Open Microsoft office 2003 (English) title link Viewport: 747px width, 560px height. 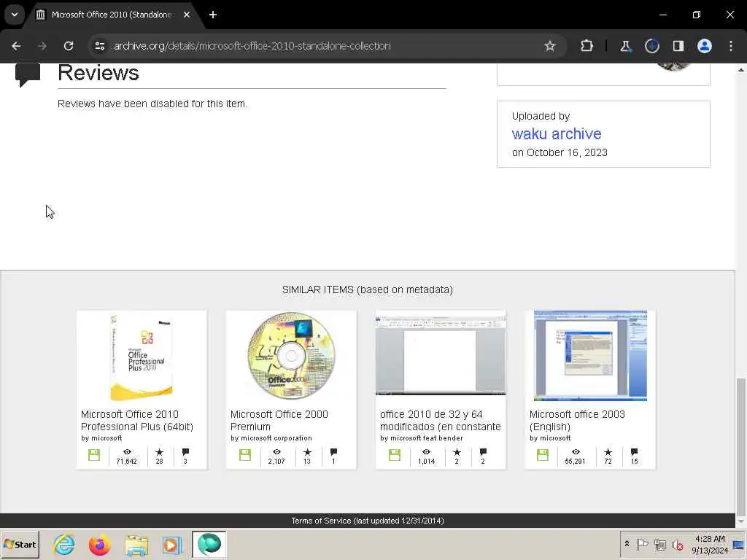point(577,421)
